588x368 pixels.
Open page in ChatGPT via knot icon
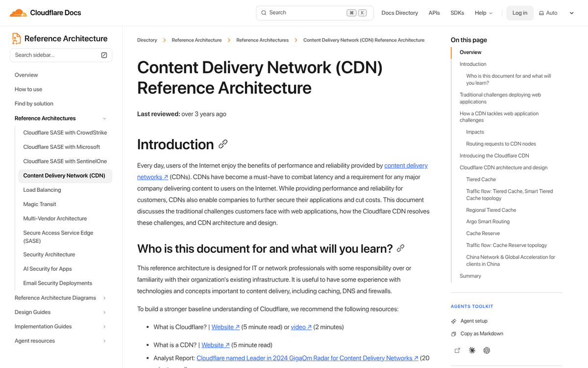click(x=487, y=350)
